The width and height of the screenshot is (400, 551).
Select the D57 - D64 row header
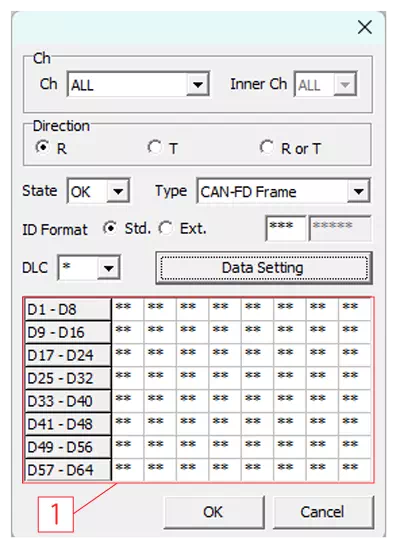(68, 470)
